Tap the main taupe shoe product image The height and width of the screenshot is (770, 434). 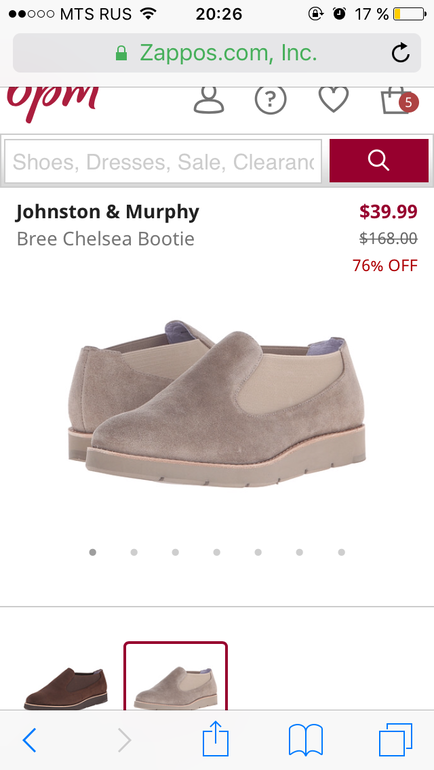(217, 403)
